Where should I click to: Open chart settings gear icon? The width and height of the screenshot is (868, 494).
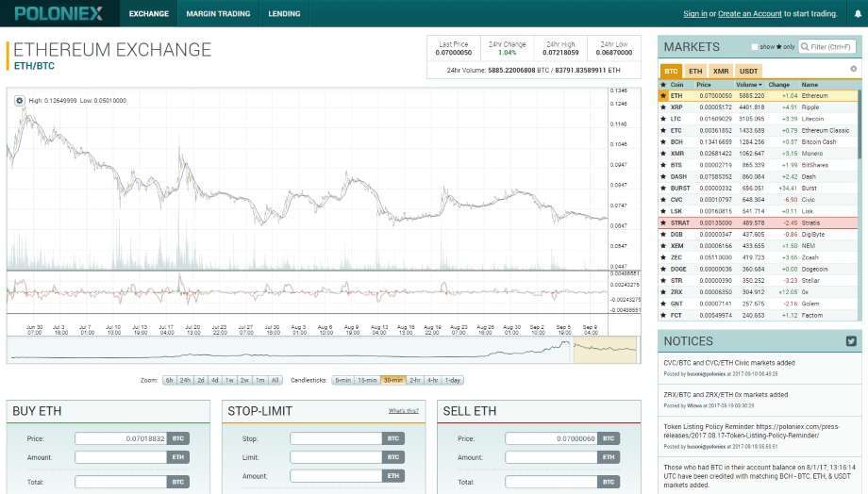point(20,101)
